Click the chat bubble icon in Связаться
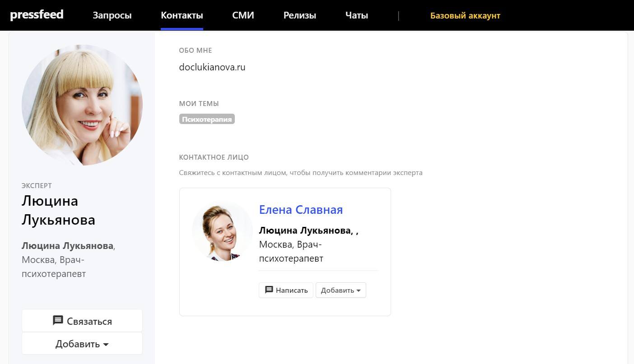Image resolution: width=634 pixels, height=364 pixels. click(x=58, y=321)
